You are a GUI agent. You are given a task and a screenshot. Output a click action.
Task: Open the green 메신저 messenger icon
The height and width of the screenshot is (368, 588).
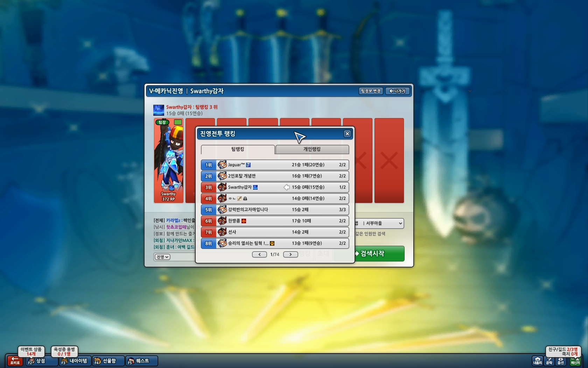point(575,361)
